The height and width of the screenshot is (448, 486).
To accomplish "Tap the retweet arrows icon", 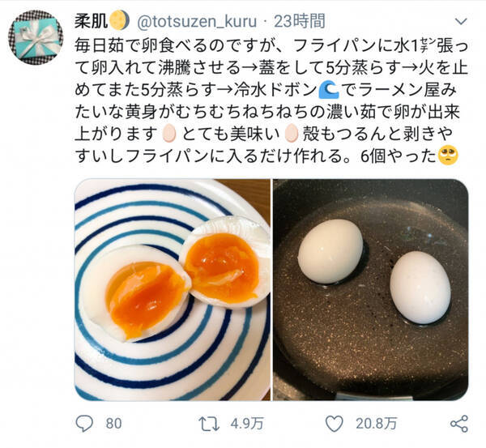I will 211,423.
